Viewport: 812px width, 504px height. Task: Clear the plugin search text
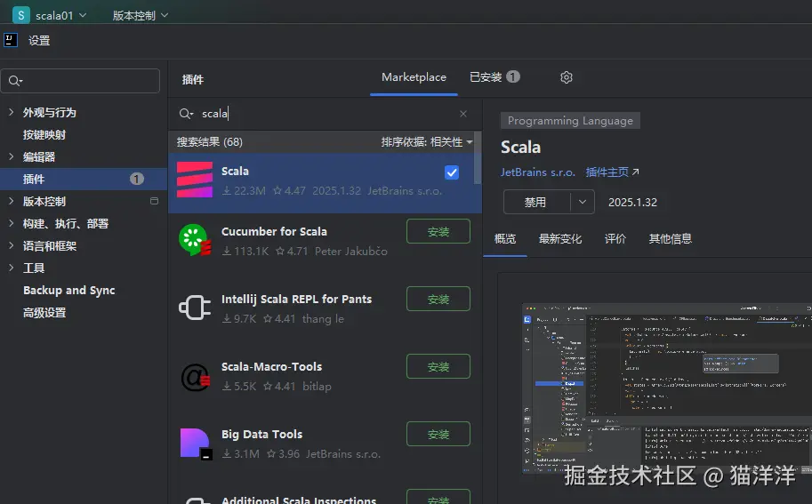coord(463,113)
